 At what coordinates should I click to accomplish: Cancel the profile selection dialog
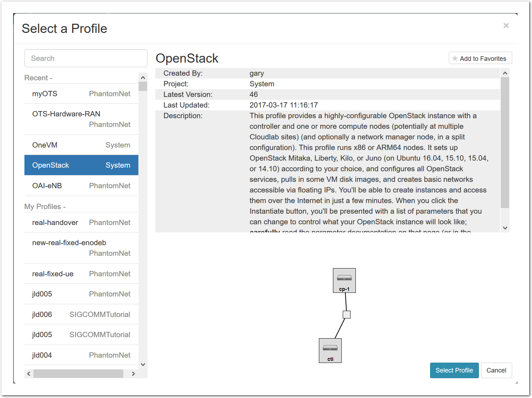pyautogui.click(x=496, y=370)
